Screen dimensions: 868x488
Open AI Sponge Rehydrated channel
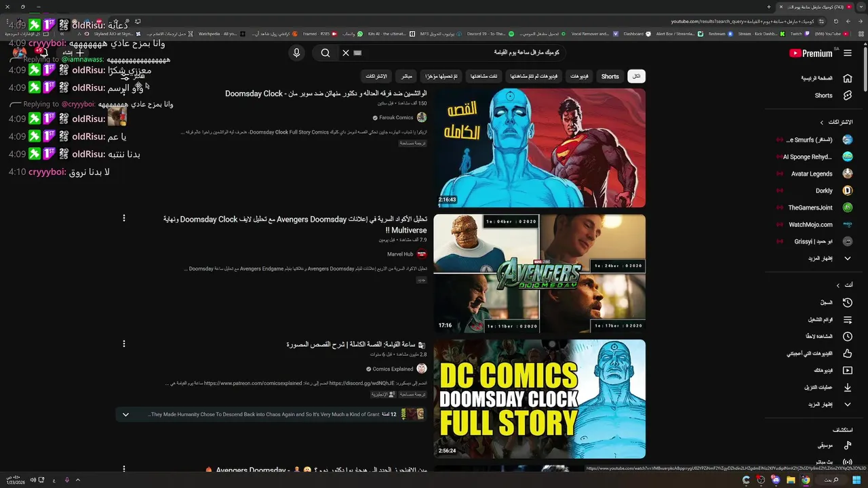[814, 157]
